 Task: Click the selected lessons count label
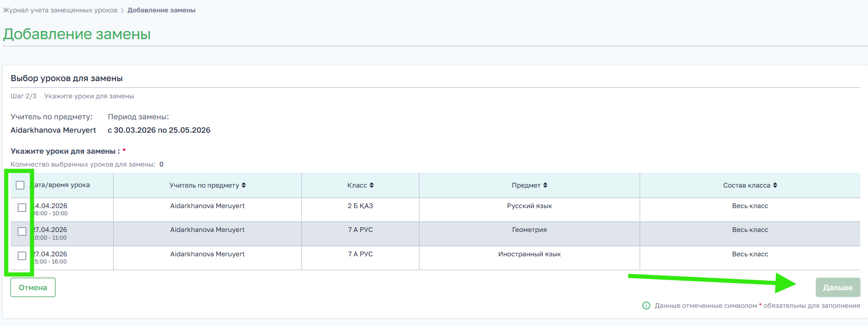[x=83, y=164]
